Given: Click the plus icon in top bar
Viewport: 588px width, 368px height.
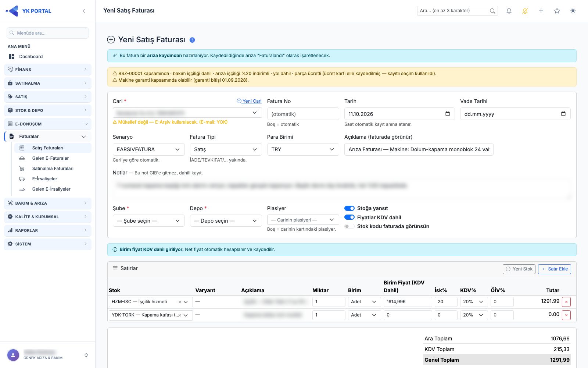Looking at the screenshot, I should tap(541, 11).
